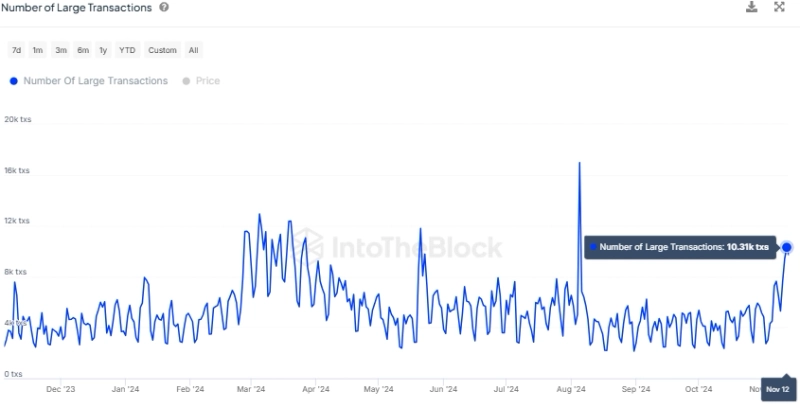Show year-to-date data with YTD
The width and height of the screenshot is (800, 408).
click(x=127, y=50)
